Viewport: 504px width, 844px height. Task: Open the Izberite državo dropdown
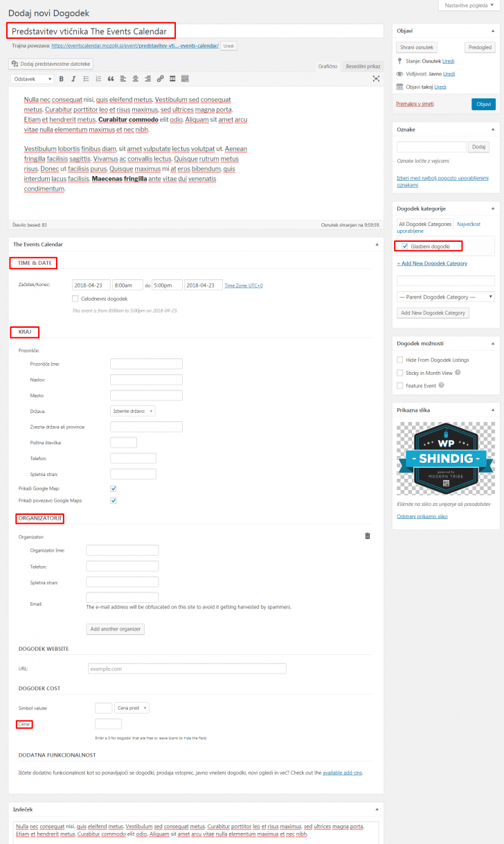tap(133, 411)
